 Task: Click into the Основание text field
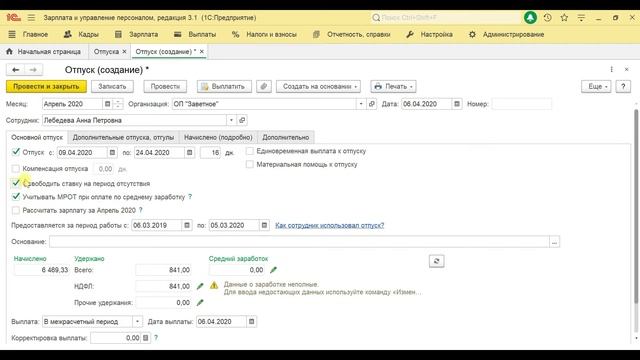299,242
